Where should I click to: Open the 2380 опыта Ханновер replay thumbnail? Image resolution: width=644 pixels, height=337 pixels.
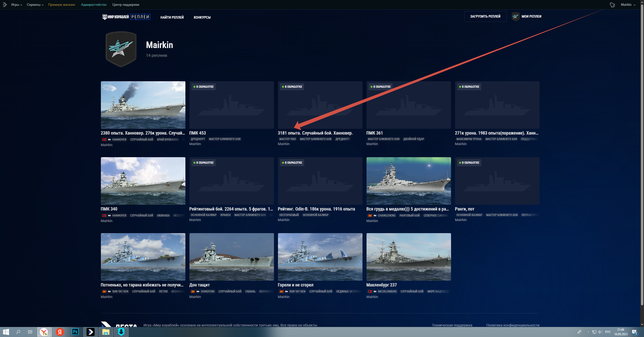143,105
